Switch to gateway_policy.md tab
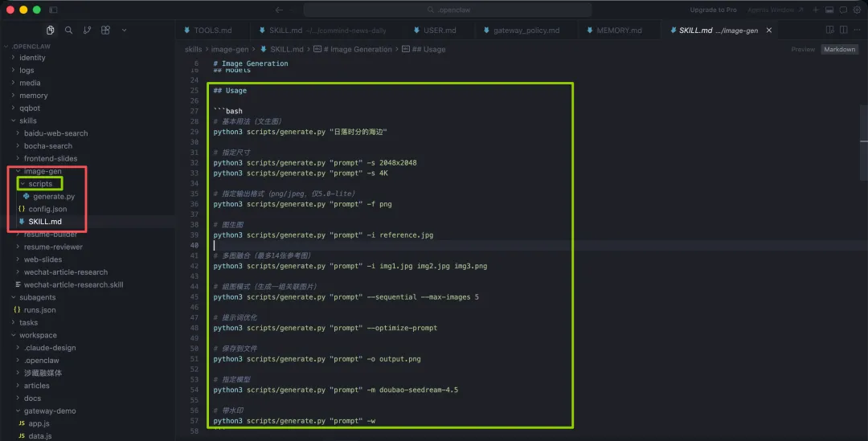The width and height of the screenshot is (868, 441). tap(526, 31)
